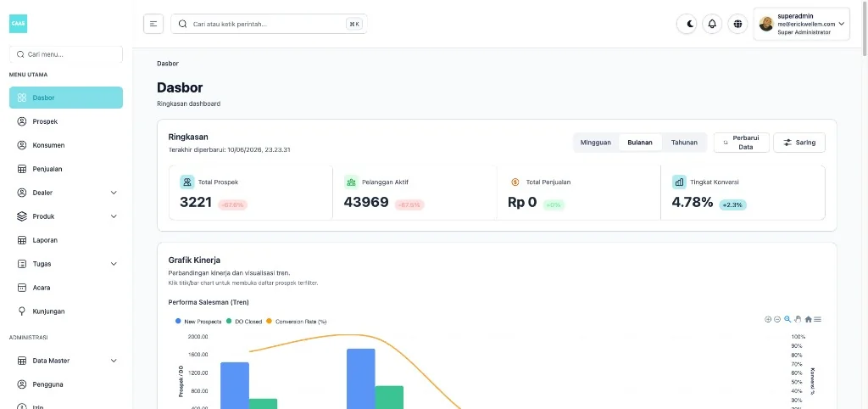Click the Total Penjualan coin icon

[515, 182]
